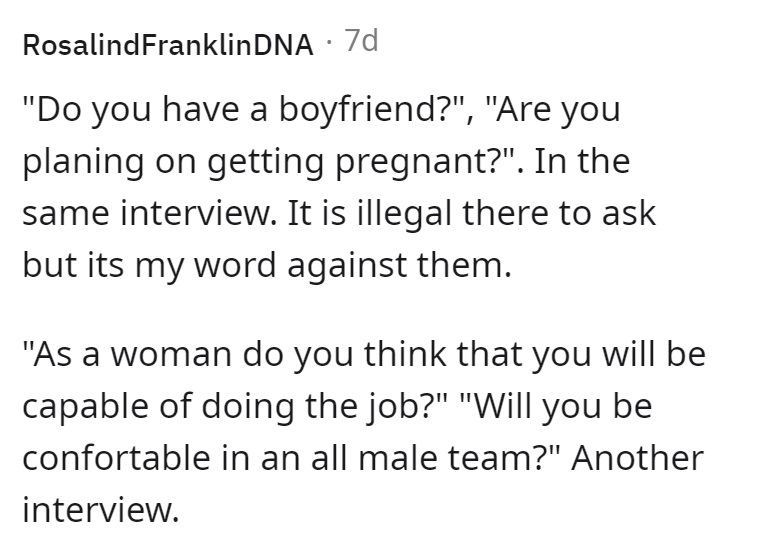Click the word "planing" in the second line
This screenshot has height=554, width=779.
[x=83, y=162]
